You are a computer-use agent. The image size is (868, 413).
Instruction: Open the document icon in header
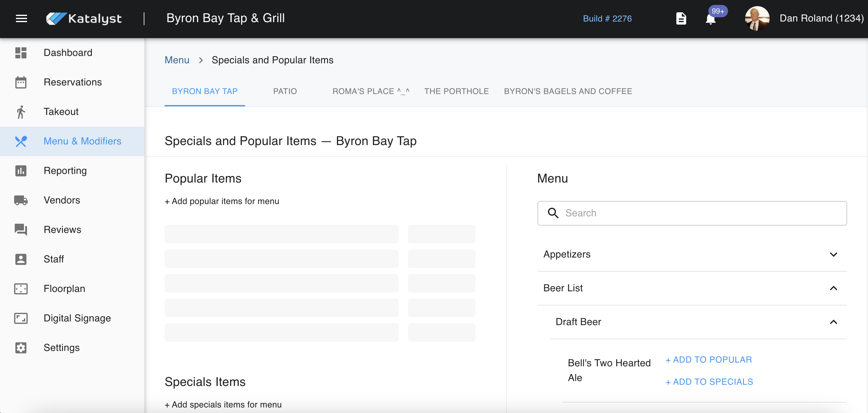pyautogui.click(x=681, y=18)
